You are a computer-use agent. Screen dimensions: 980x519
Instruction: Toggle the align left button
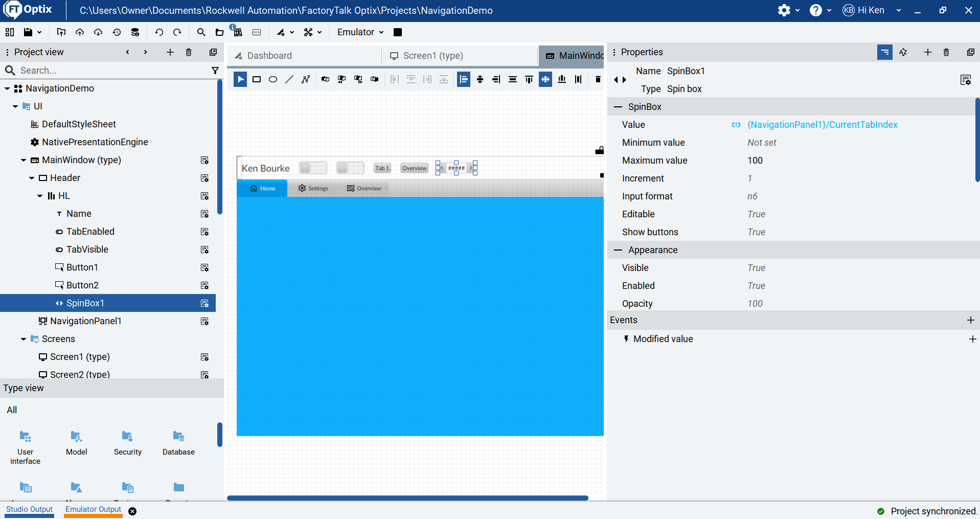click(x=464, y=79)
